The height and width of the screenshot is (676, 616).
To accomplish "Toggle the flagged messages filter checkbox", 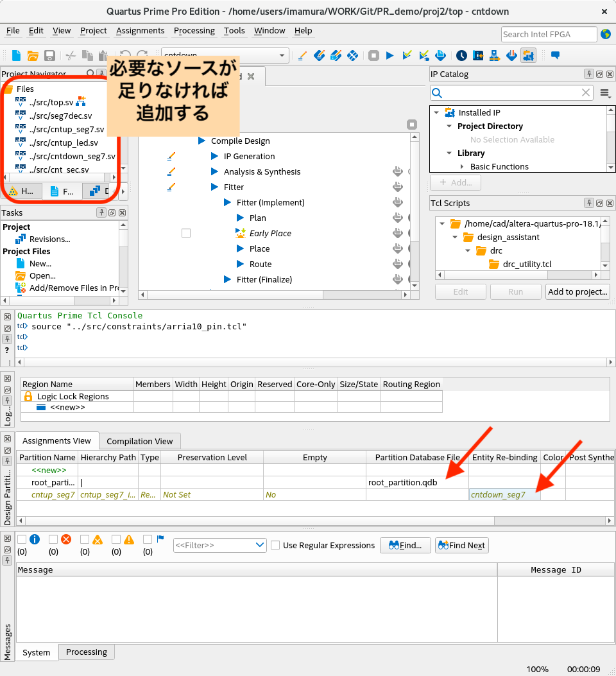I will [x=148, y=539].
